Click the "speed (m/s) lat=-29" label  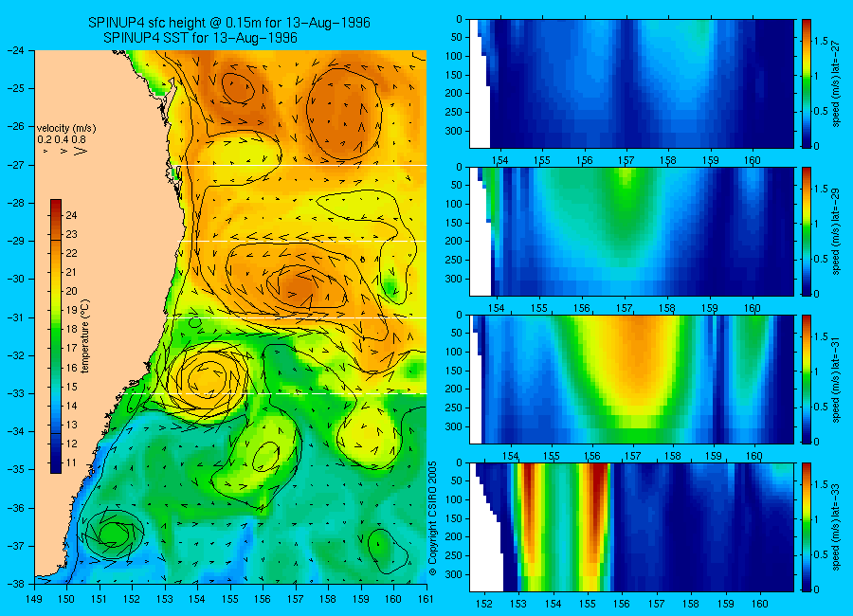pos(837,231)
